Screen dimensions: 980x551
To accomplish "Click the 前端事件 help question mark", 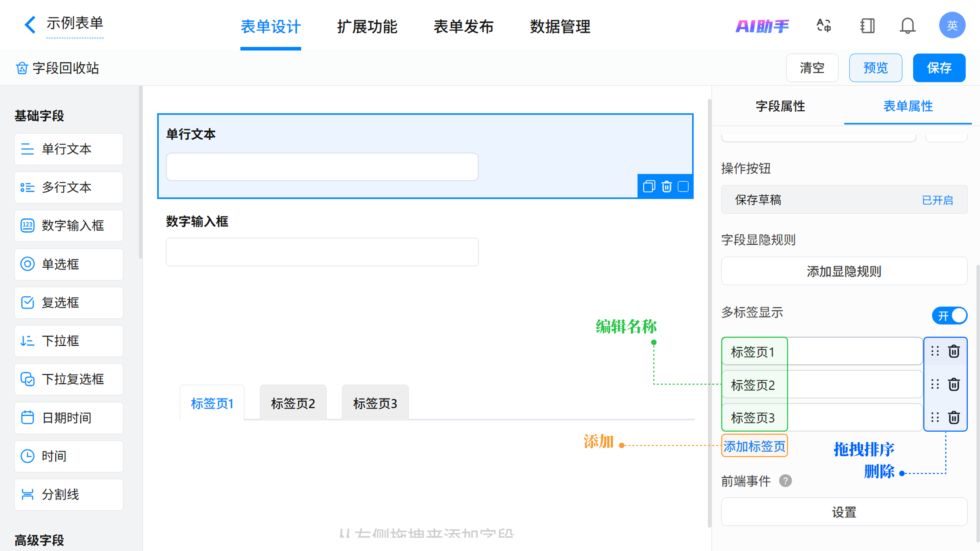I will pos(785,481).
